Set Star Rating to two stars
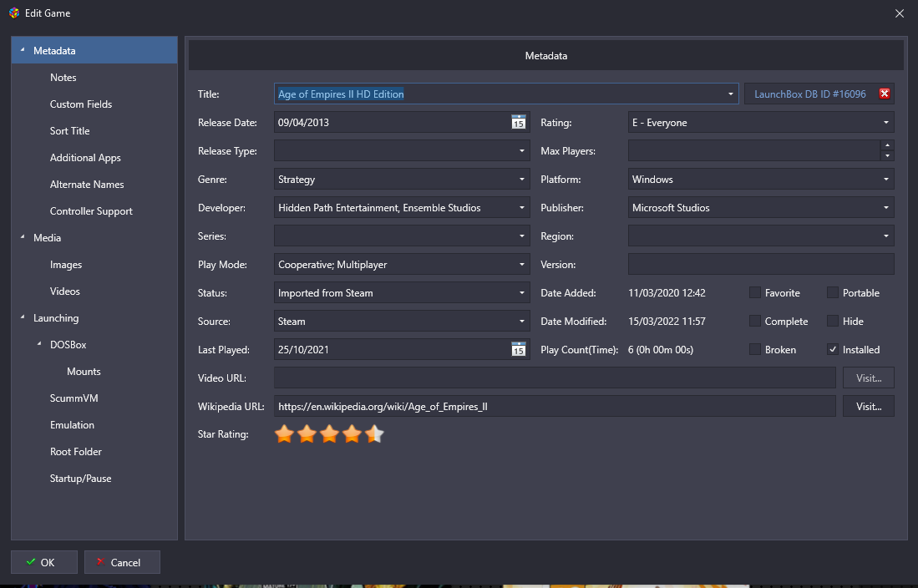This screenshot has height=588, width=918. 307,434
